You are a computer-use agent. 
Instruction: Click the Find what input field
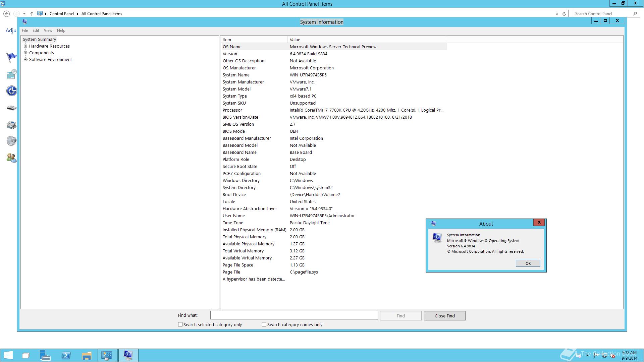coord(294,315)
